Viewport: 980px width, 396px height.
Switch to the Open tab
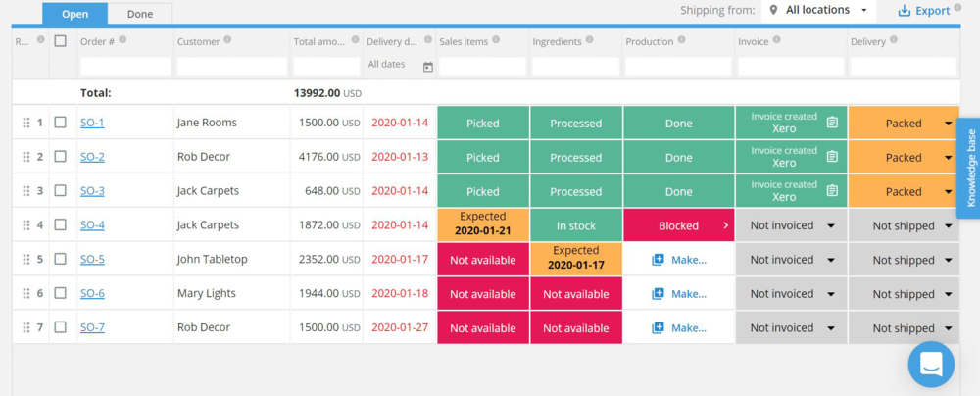[x=75, y=14]
